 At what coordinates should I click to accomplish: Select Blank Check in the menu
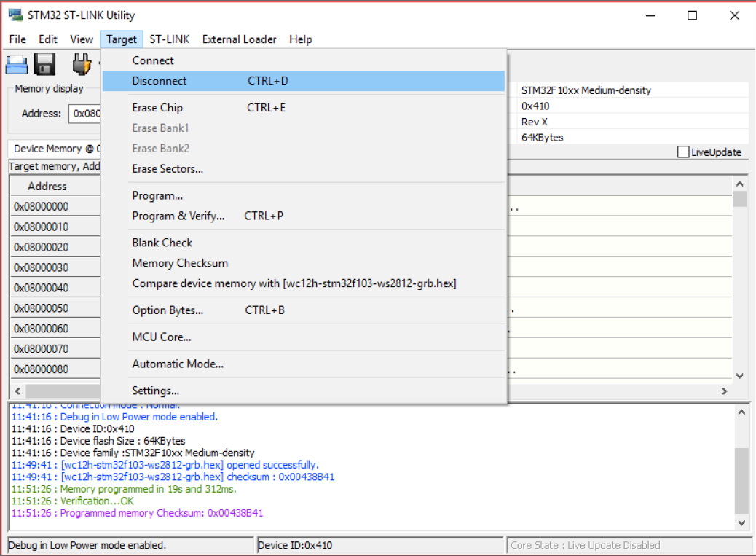(x=304, y=243)
